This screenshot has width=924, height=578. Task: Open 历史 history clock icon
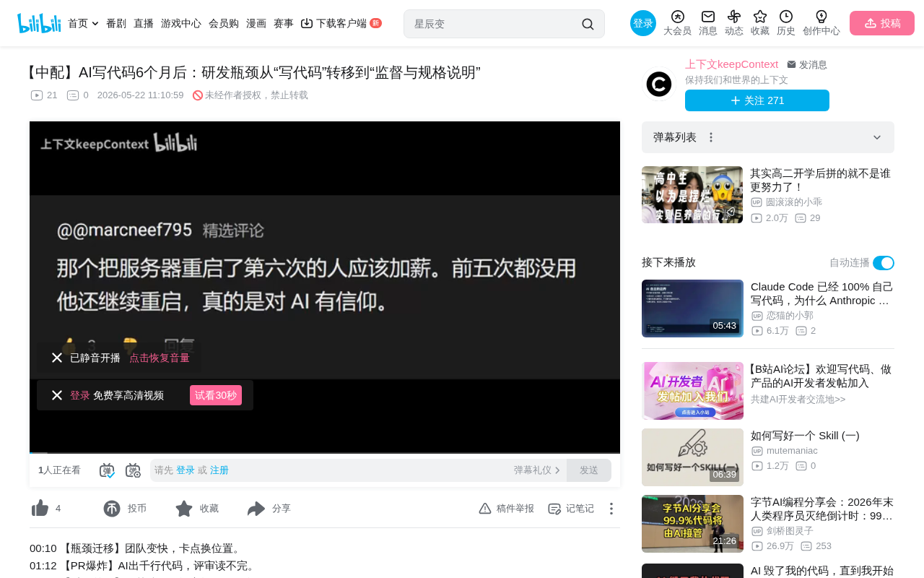pos(786,17)
